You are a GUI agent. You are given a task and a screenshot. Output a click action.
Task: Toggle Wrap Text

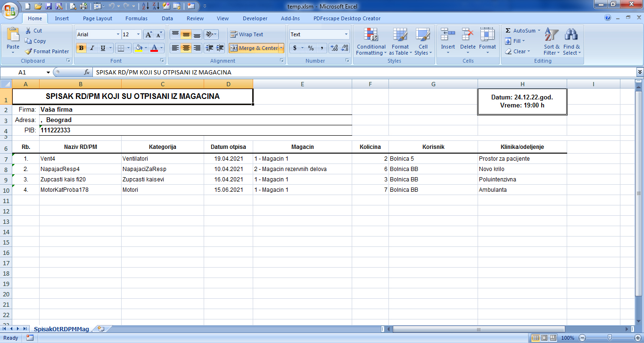pos(247,34)
